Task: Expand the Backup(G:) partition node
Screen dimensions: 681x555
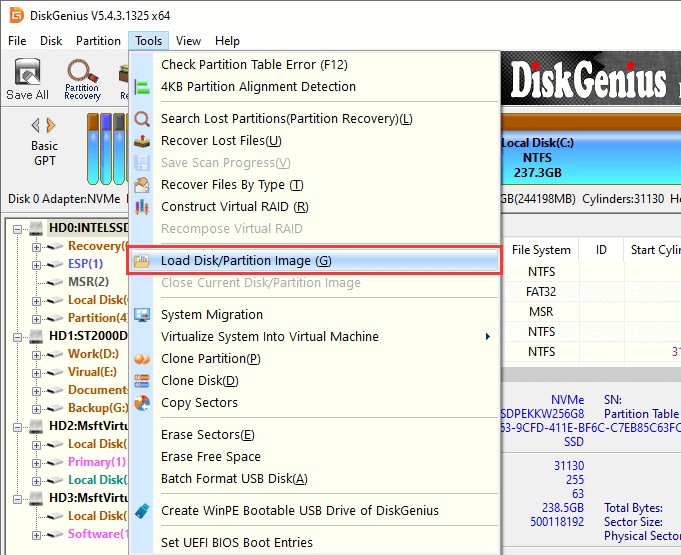Action: [37, 408]
